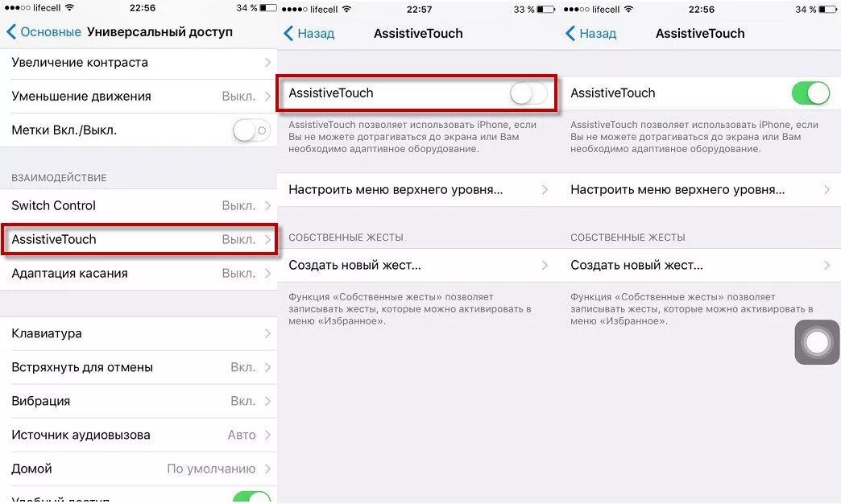Go back via Назад in right screen
This screenshot has width=841, height=504.
click(x=591, y=33)
